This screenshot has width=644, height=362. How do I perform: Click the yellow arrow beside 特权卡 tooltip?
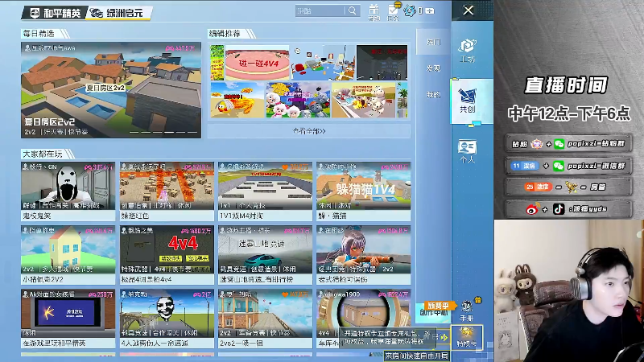pyautogui.click(x=444, y=337)
